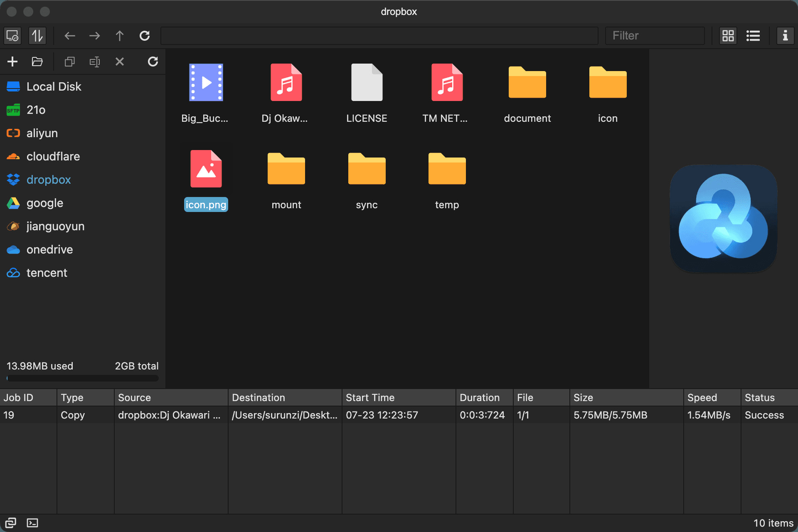Navigate back with the left arrow
Screen dimensions: 798x532
[70, 36]
